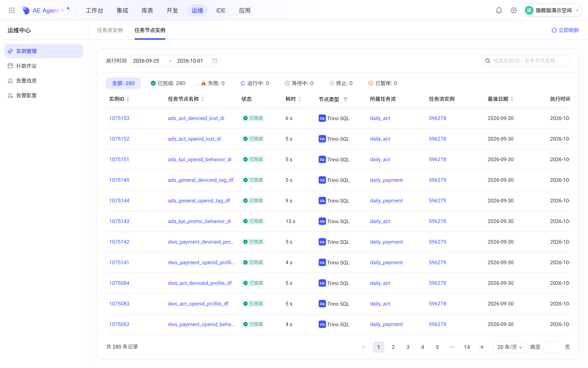Open 告警信息 in the sidebar
Viewport: 588px width, 368px height.
[44, 81]
